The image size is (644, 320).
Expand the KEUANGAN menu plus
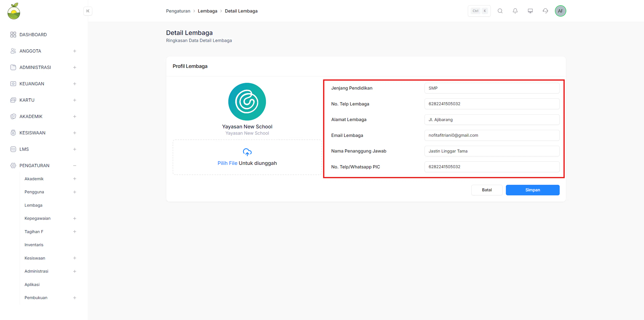coord(74,84)
